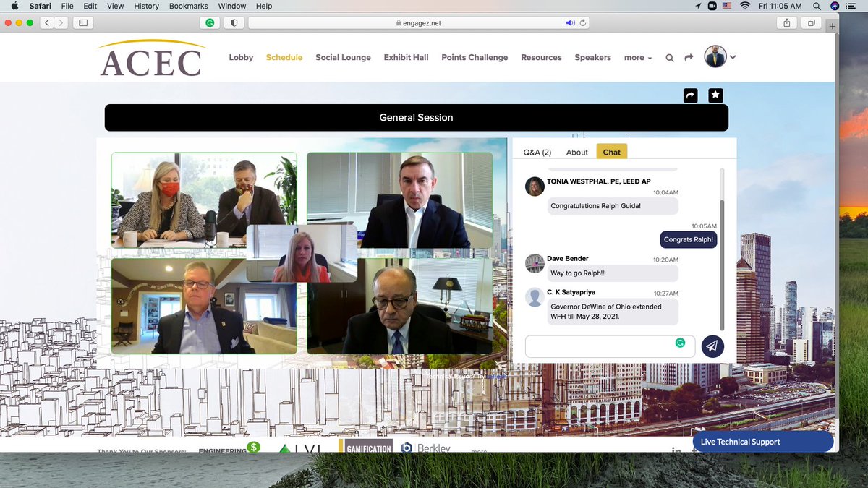
Task: Click the engagez.net address bar
Action: (418, 22)
